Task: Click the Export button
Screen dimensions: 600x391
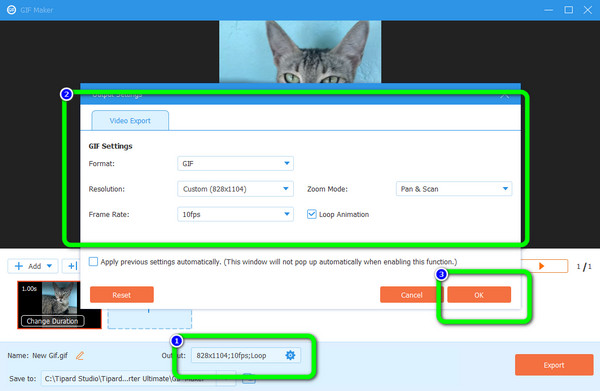Action: click(x=554, y=365)
